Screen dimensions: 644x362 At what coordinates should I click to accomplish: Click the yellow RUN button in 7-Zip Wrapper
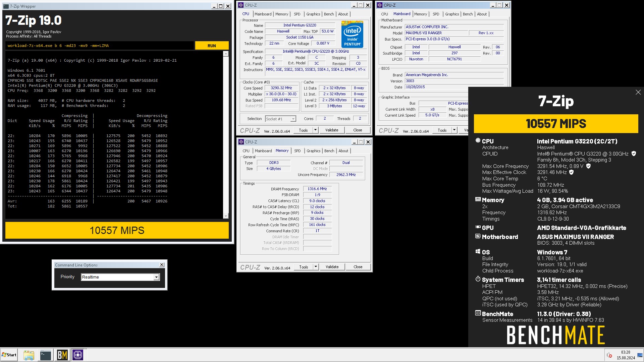tap(212, 46)
